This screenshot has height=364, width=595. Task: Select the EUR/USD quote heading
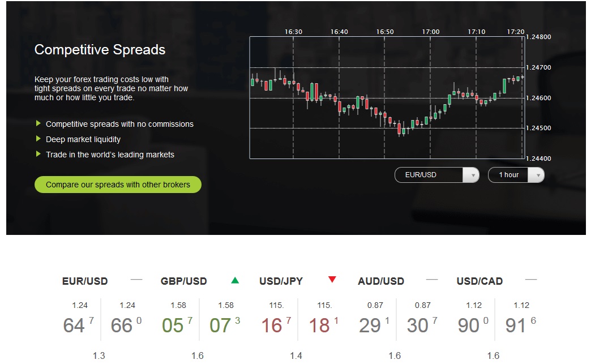85,281
